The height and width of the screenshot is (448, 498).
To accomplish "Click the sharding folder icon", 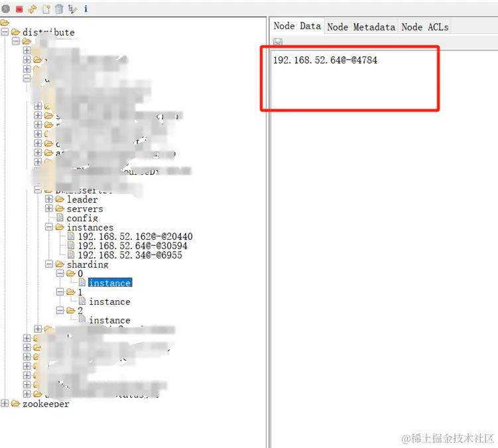I will (x=60, y=264).
